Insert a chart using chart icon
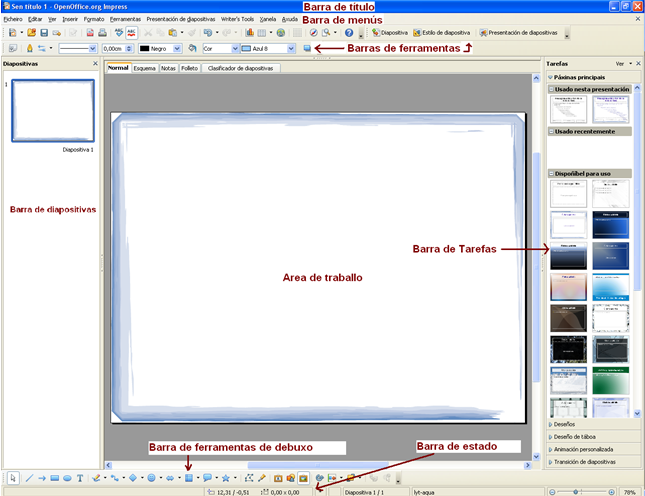This screenshot has width=645, height=496. coord(249,32)
